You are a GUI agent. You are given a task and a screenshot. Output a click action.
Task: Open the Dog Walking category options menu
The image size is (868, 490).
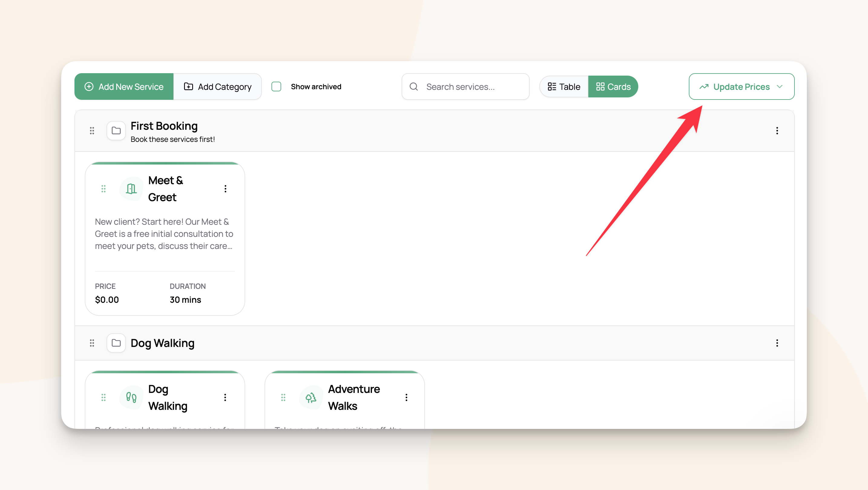pyautogui.click(x=777, y=343)
